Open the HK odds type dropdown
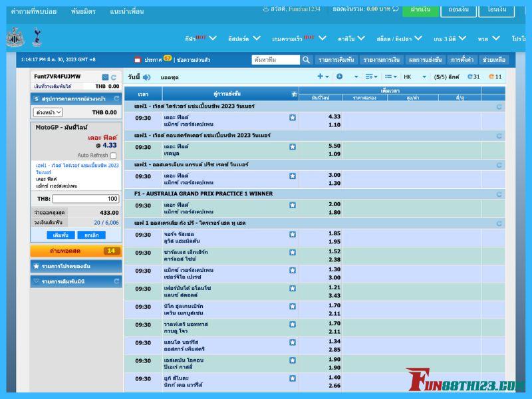 coord(414,77)
